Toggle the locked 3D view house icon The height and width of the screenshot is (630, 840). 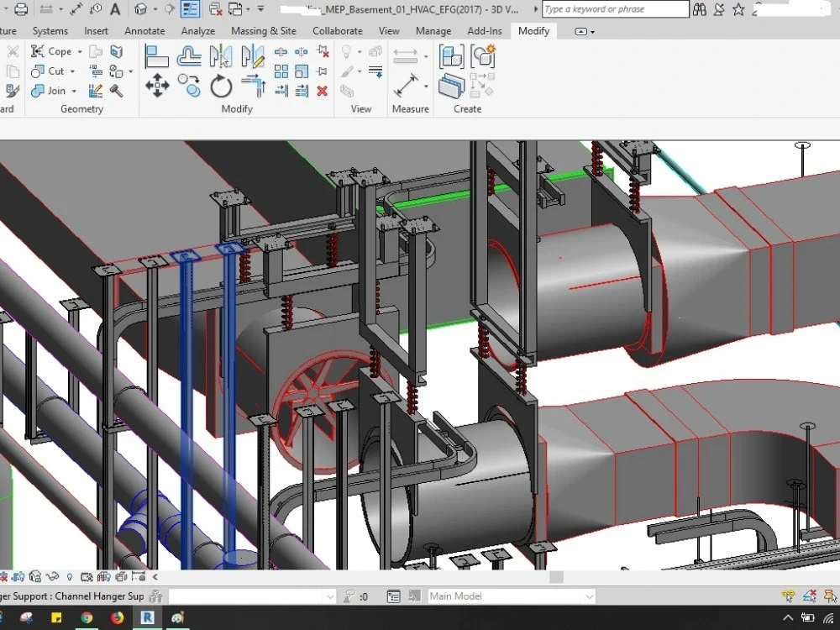pos(34,577)
